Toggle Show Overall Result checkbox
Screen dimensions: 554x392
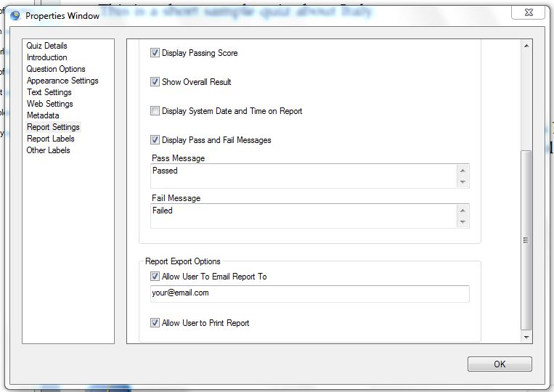(x=155, y=82)
